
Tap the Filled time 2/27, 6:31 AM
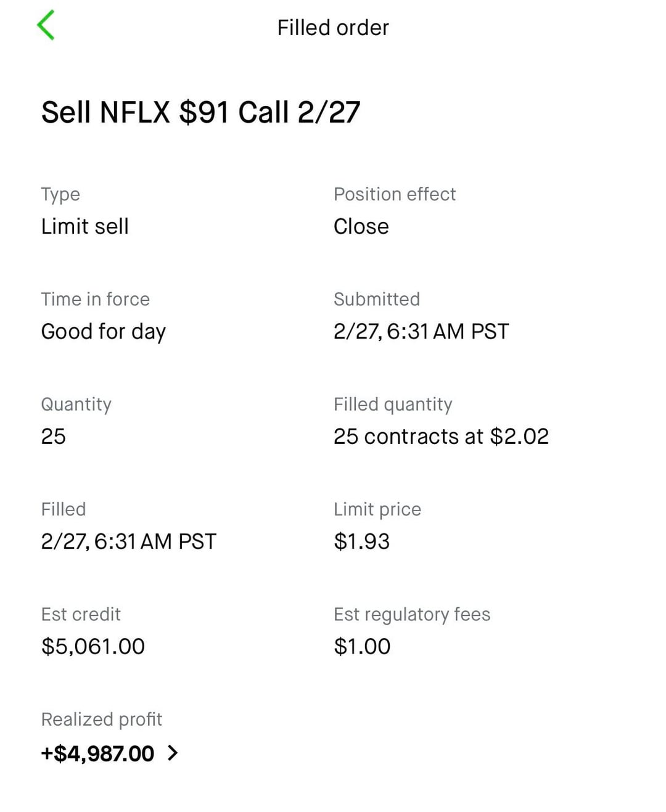129,541
